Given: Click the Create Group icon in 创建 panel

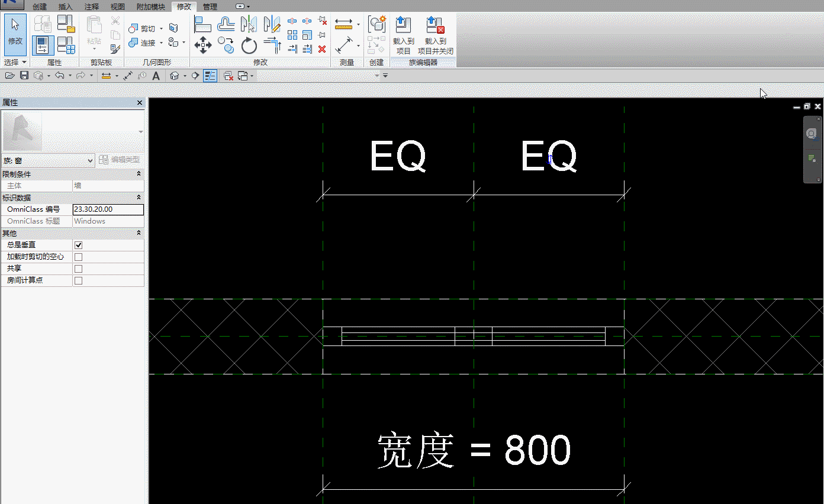Looking at the screenshot, I should pos(376,24).
